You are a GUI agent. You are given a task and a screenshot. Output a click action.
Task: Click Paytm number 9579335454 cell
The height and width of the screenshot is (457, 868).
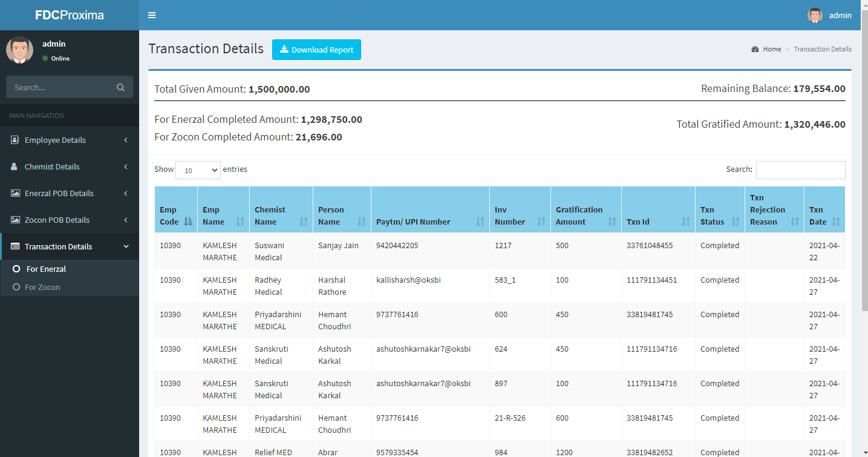click(430, 449)
